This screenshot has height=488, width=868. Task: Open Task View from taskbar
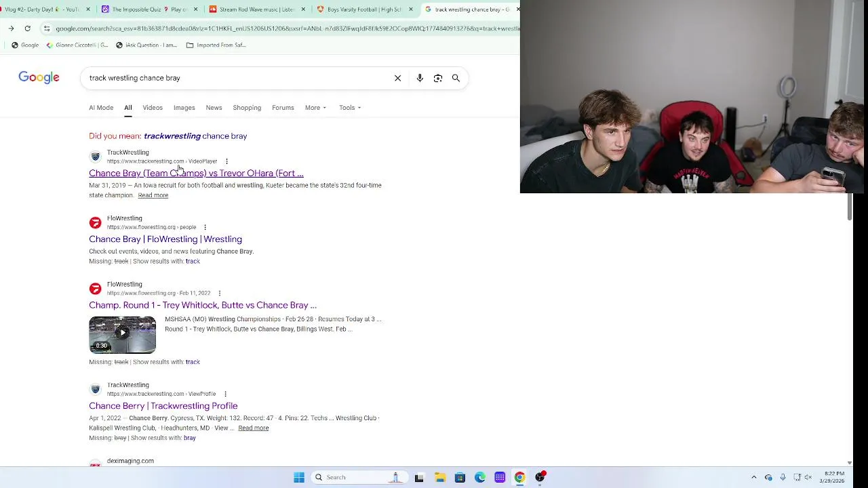point(419,477)
